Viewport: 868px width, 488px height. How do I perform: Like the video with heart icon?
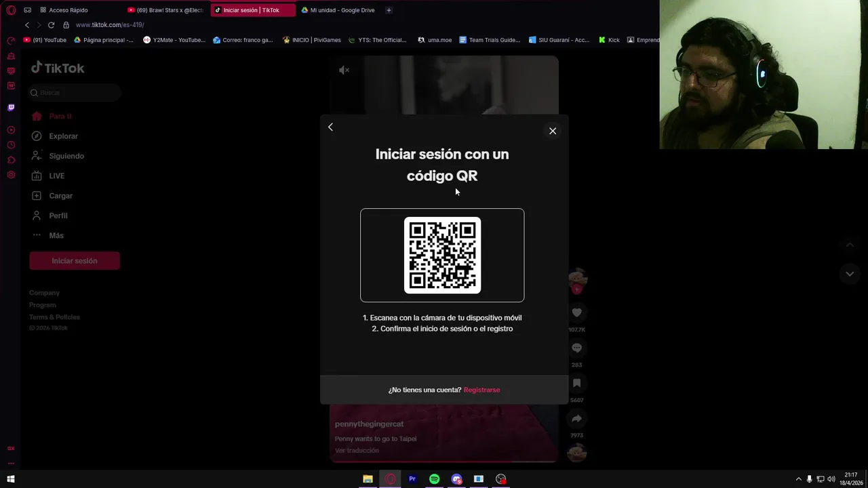tap(576, 312)
